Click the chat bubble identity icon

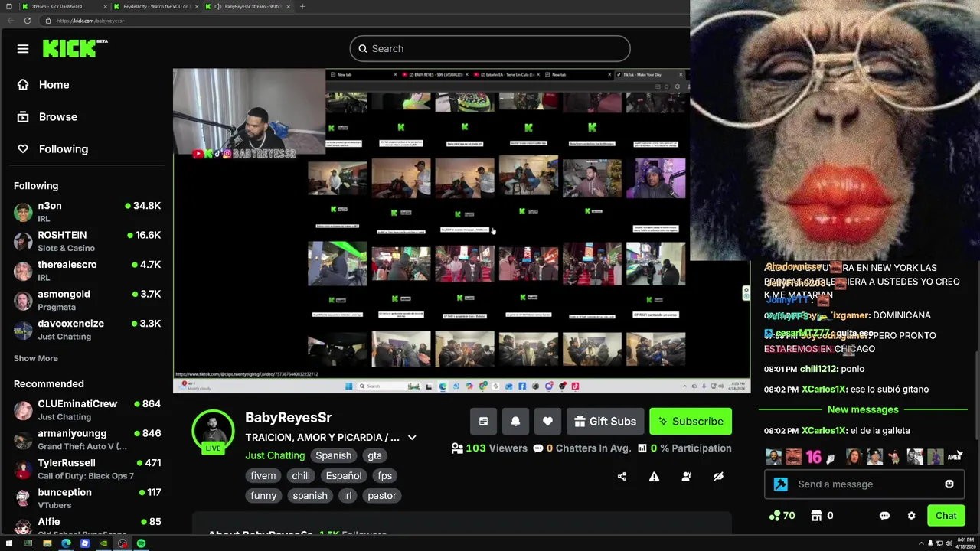coord(884,516)
